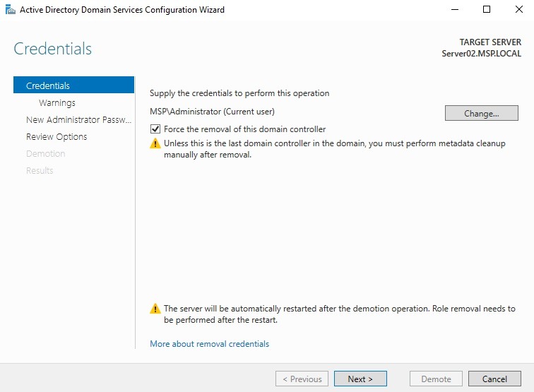This screenshot has height=392, width=534.
Task: Jump to the Review Options step
Action: (x=57, y=136)
